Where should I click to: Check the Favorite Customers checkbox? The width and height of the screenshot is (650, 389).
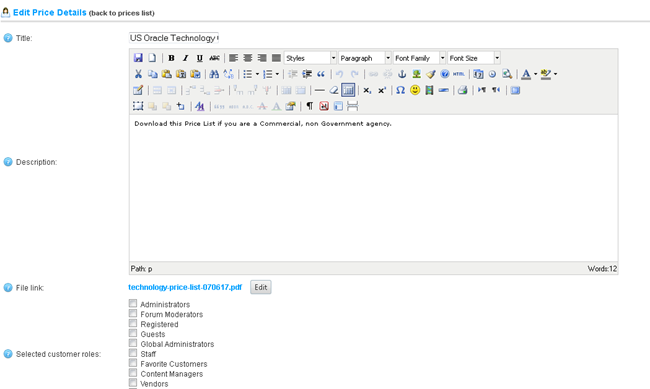pos(133,363)
